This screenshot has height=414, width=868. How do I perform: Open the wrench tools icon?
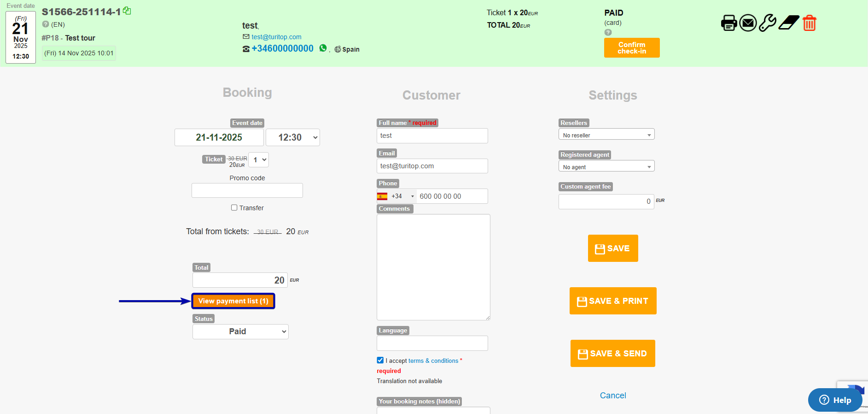(767, 23)
